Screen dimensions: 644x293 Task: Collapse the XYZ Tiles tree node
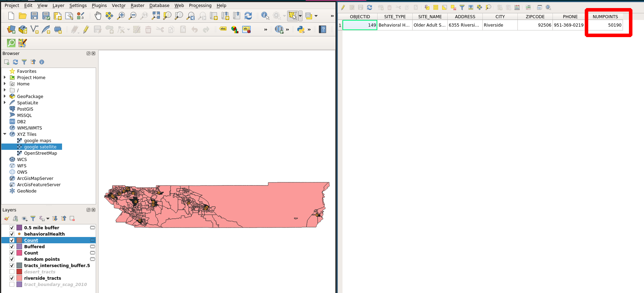click(x=5, y=134)
